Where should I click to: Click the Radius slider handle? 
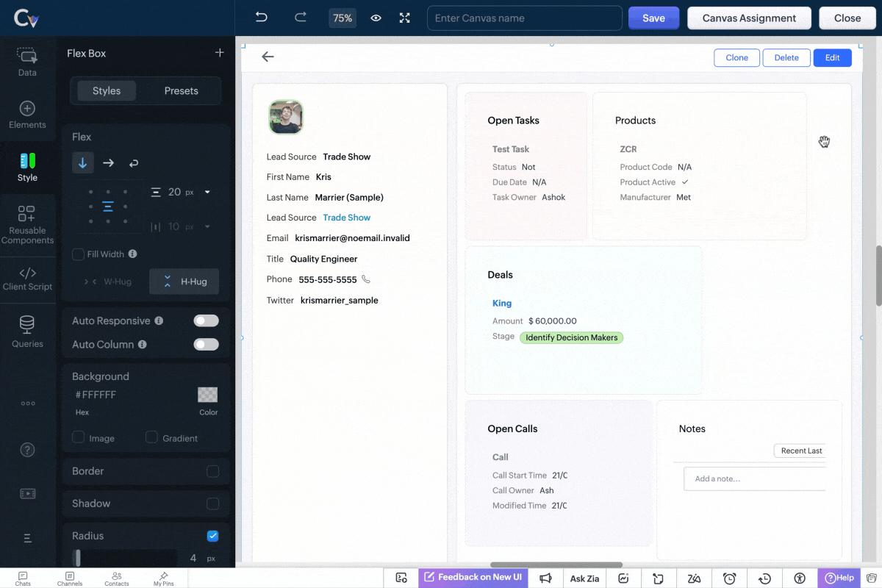coord(78,558)
